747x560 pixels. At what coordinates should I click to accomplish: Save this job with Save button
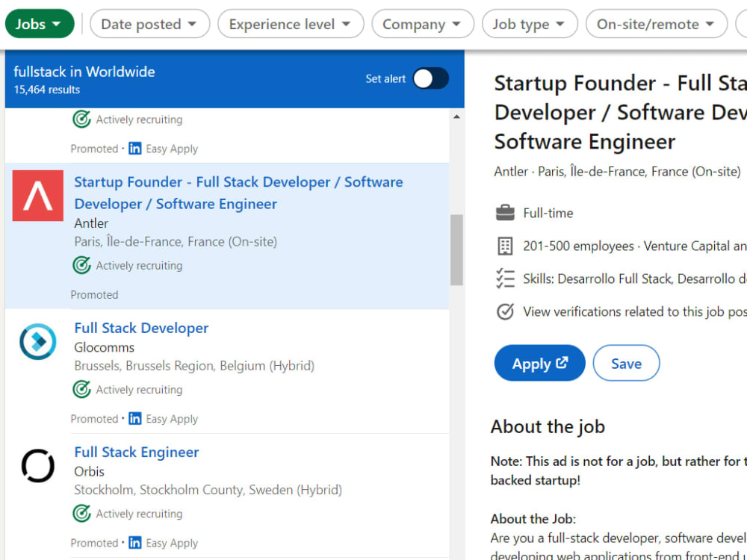pos(626,363)
